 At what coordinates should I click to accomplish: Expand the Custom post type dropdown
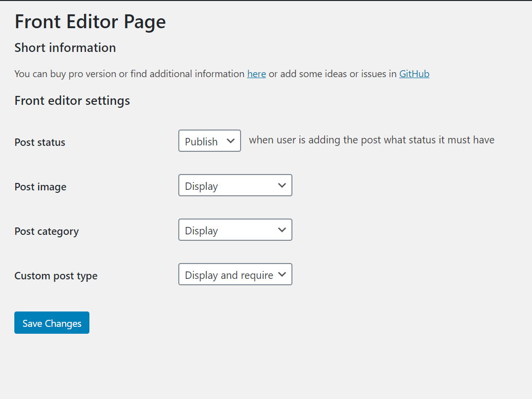[x=235, y=274]
